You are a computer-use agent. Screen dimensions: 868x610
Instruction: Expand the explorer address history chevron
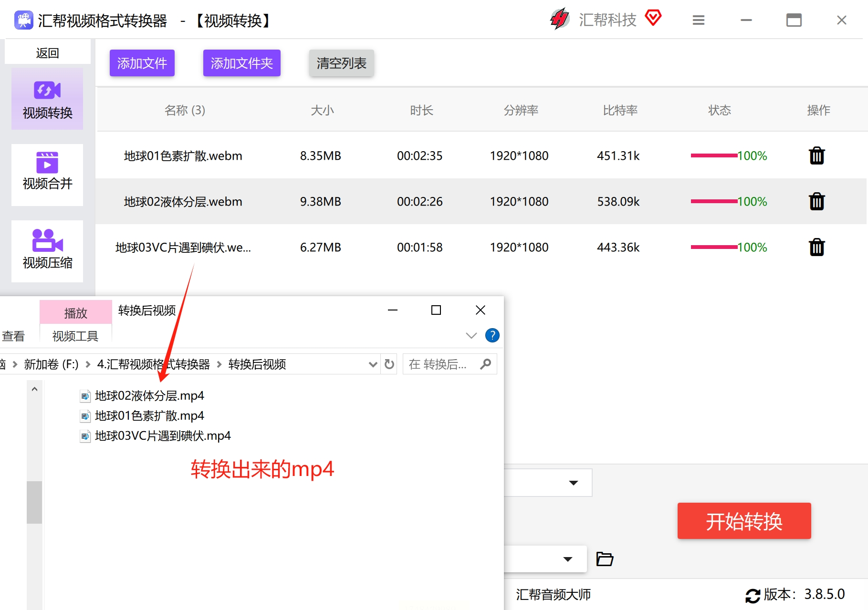(x=373, y=364)
